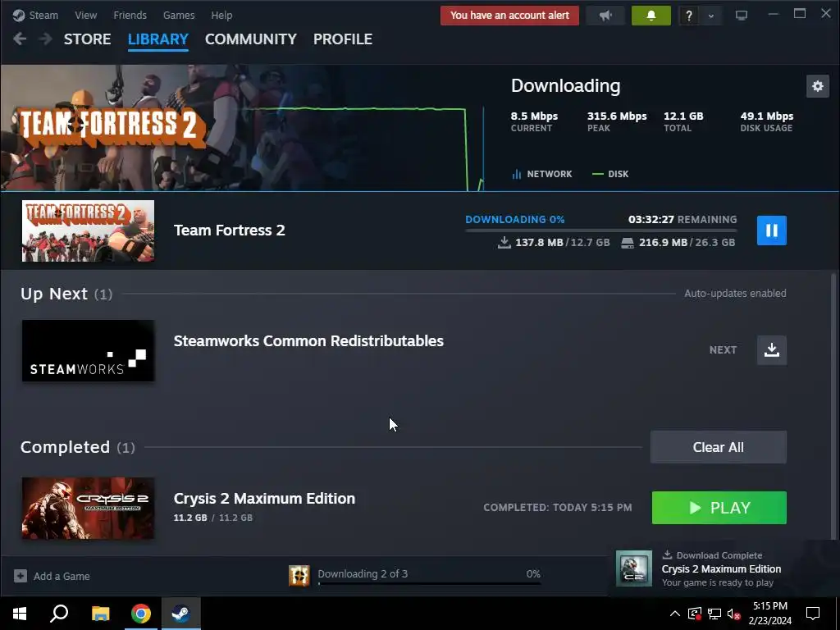The height and width of the screenshot is (630, 840).
Task: Click the Team Fortress 2 banner logo
Action: coord(111,126)
